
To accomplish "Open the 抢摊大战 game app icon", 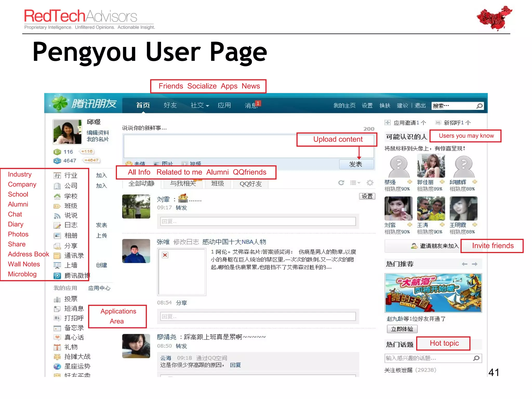I will (x=57, y=357).
